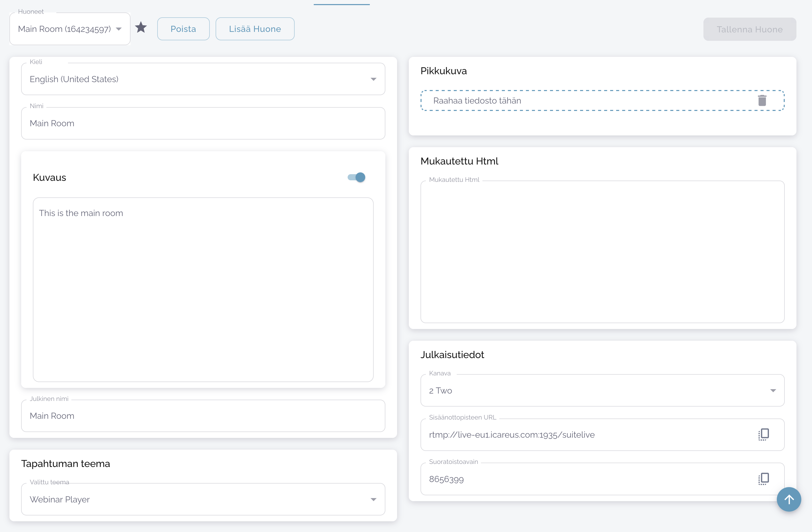Click the trash icon in Pikkukuva upload area
The height and width of the screenshot is (532, 812).
(x=762, y=100)
